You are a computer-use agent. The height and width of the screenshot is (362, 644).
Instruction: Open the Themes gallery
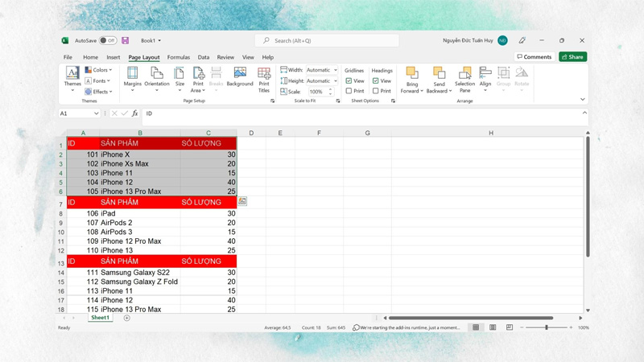72,78
